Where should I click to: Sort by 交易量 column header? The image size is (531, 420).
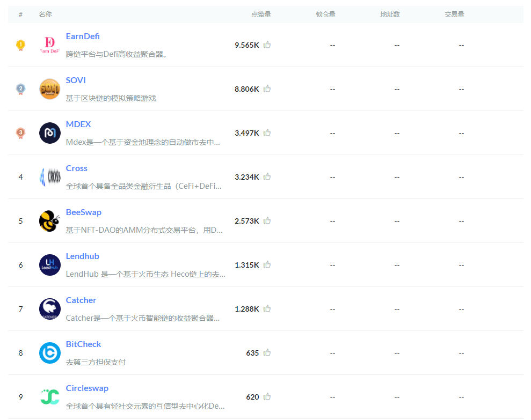[454, 14]
